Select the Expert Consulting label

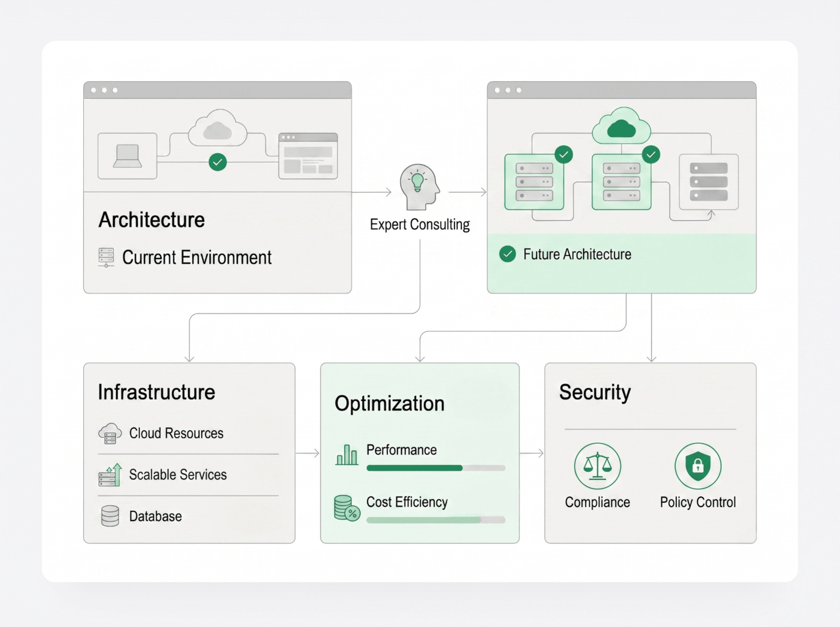tap(420, 225)
